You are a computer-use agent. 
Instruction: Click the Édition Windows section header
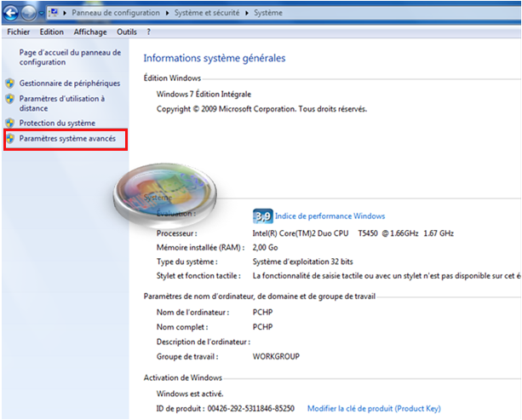(172, 78)
